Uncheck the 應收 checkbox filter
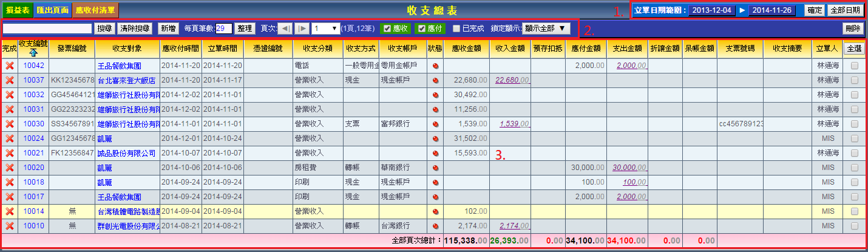 pos(387,29)
